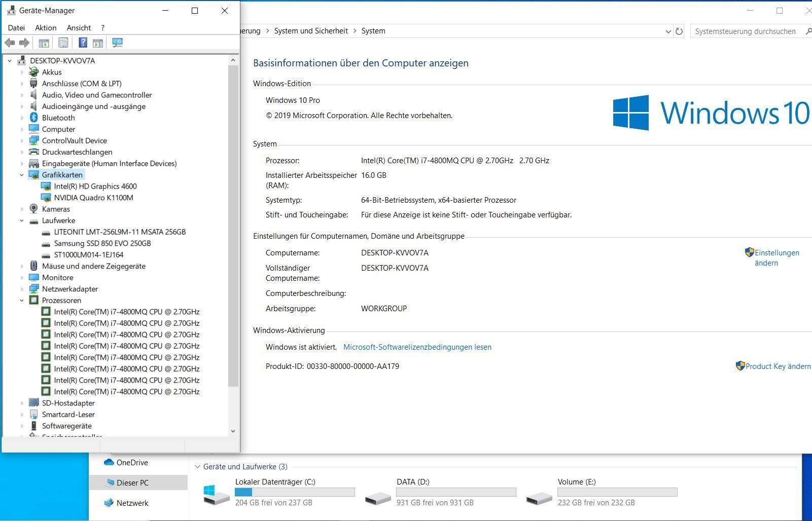The image size is (812, 521).
Task: Select Eingabegeräte (Human Interface Devices)
Action: pyautogui.click(x=109, y=163)
